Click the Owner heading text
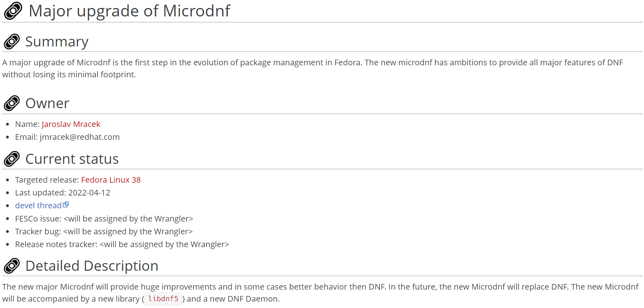644x308 pixels. pyautogui.click(x=47, y=103)
